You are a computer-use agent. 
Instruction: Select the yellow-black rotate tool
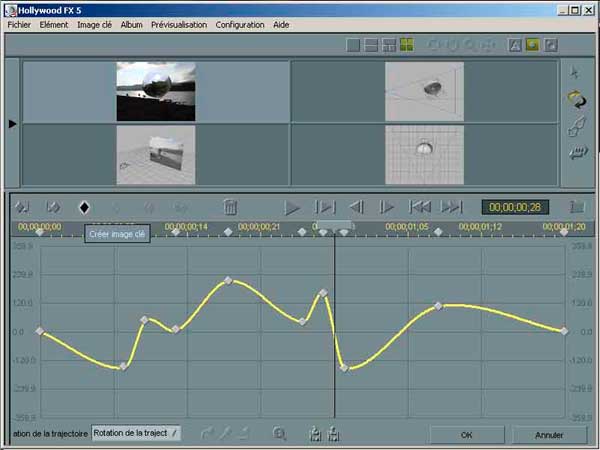point(577,100)
